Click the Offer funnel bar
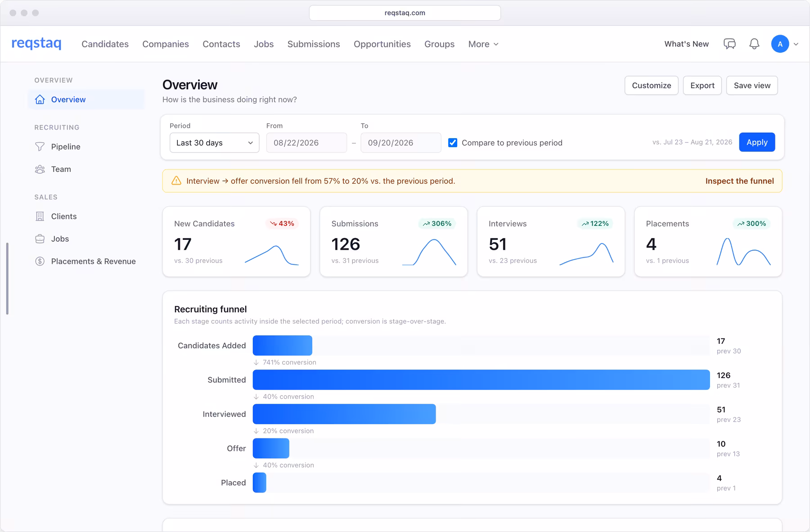 point(271,448)
